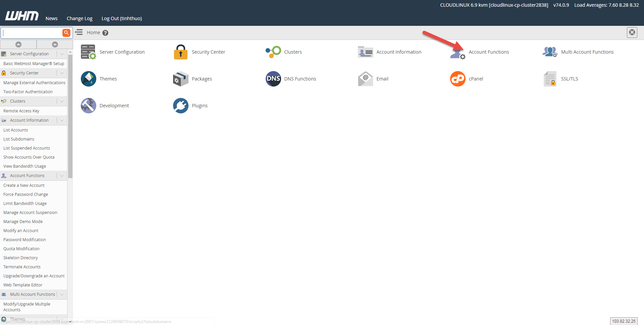Open the Packages box icon
This screenshot has width=644, height=325.
180,79
